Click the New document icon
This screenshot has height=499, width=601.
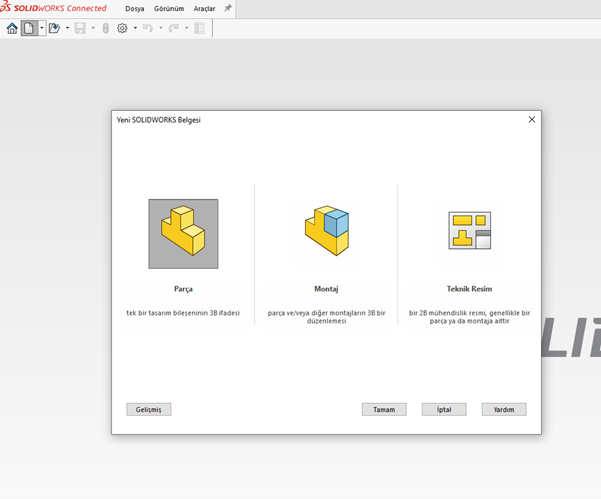(29, 28)
